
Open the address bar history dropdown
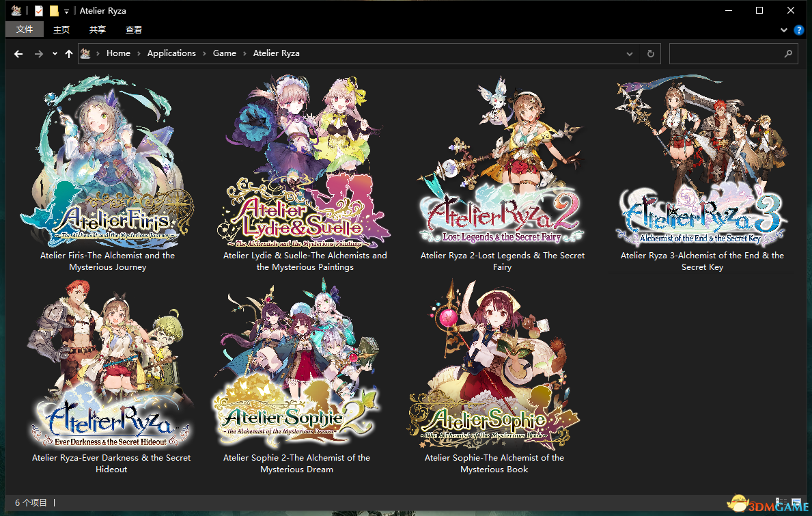629,53
